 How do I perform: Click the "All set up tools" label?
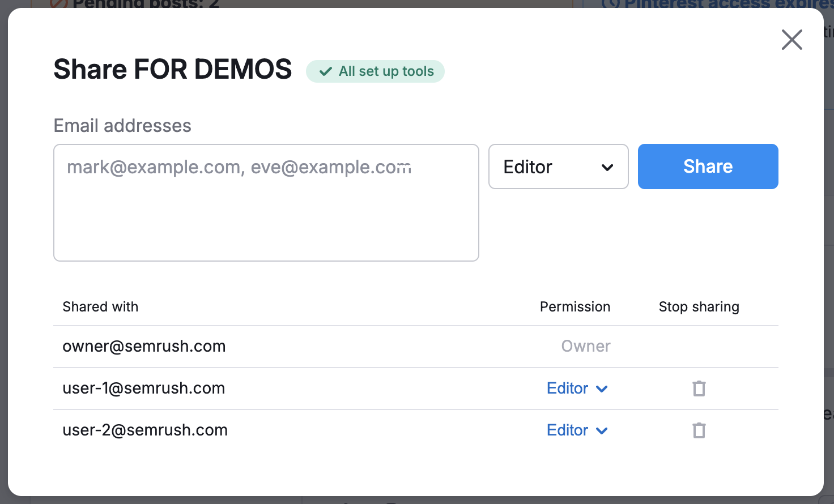(x=386, y=71)
